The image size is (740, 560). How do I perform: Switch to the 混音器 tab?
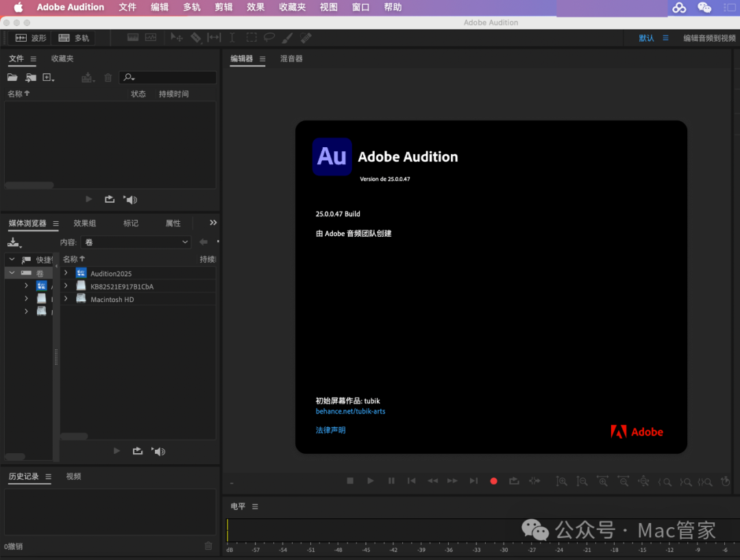pyautogui.click(x=291, y=59)
